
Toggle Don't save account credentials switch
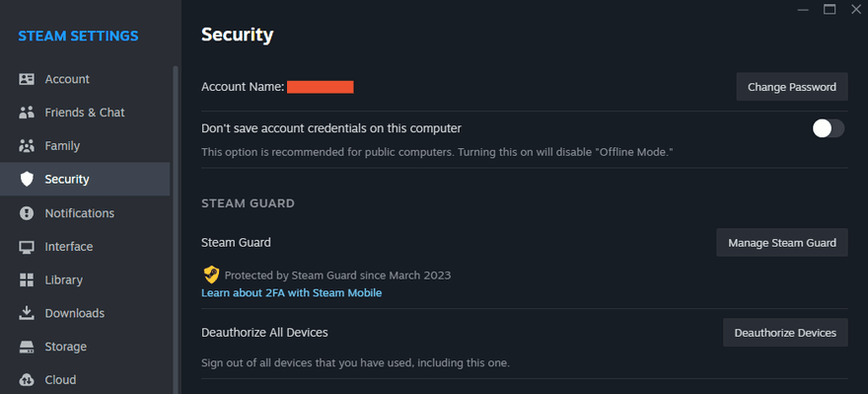(829, 128)
